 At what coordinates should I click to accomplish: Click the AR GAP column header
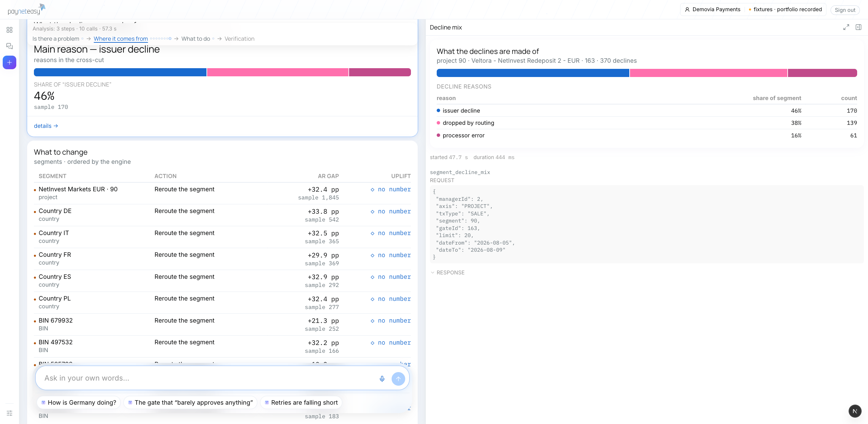point(328,176)
